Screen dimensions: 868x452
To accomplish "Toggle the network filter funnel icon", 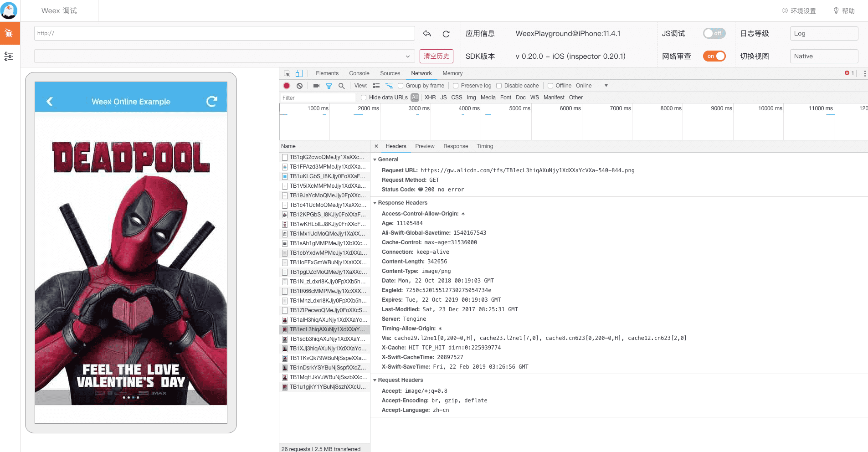I will (x=329, y=86).
